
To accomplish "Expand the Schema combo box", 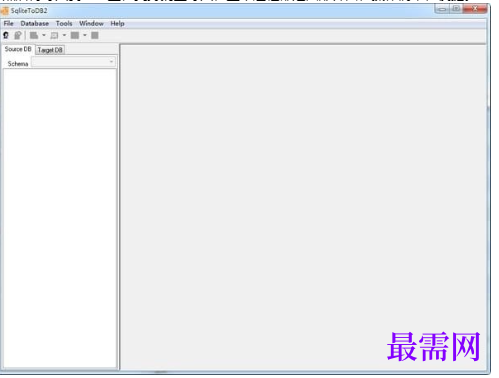I will 73,62.
